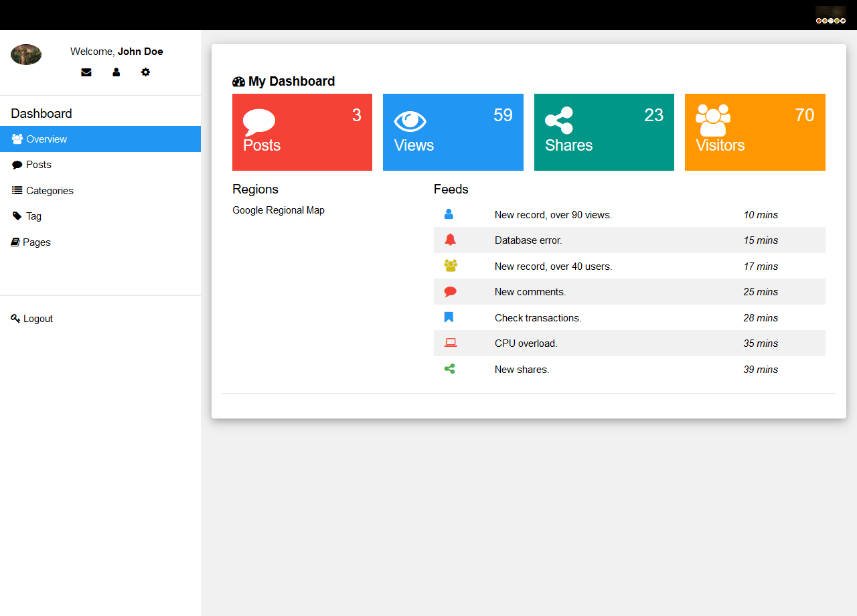Screen dimensions: 857x616
Task: Navigate to Pages in the sidebar
Action: click(x=36, y=242)
